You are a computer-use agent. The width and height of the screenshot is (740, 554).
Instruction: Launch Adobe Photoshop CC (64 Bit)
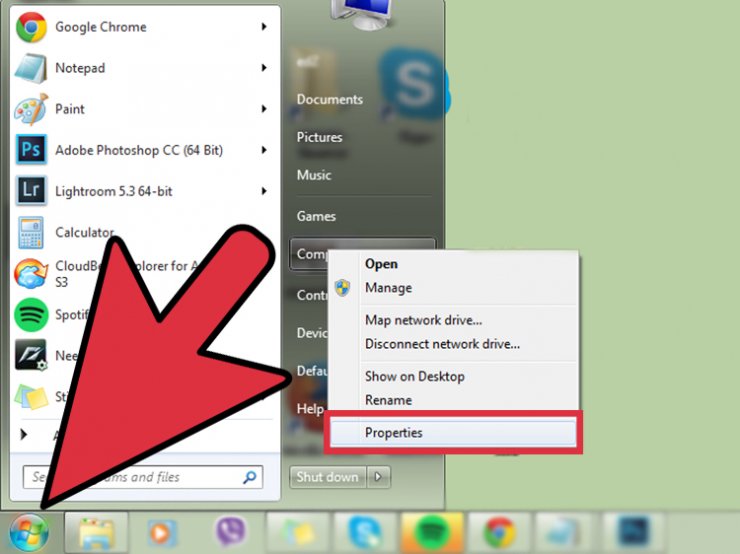pos(138,150)
